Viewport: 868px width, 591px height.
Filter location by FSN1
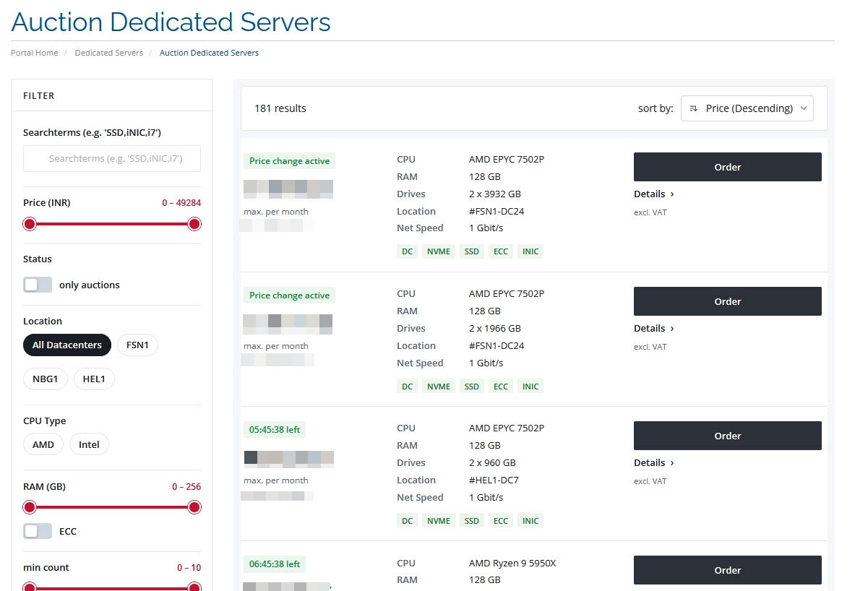pos(137,345)
